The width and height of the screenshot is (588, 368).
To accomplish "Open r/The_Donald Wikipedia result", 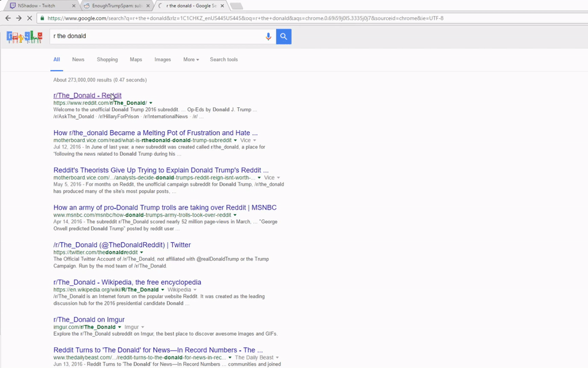I will pos(127,282).
